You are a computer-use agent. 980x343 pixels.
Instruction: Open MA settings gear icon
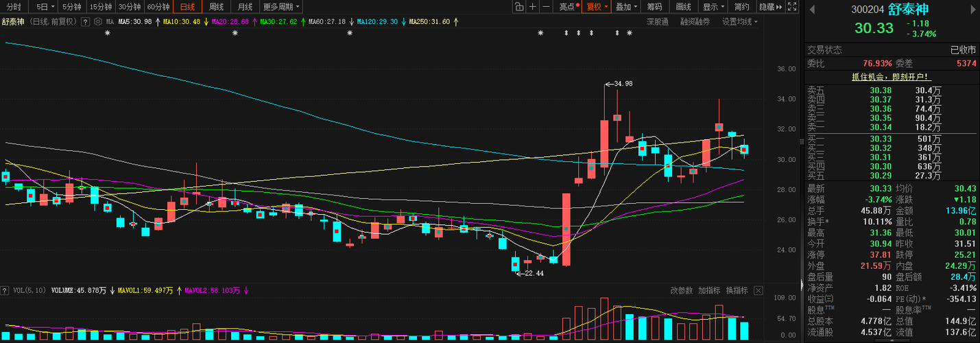[98, 21]
